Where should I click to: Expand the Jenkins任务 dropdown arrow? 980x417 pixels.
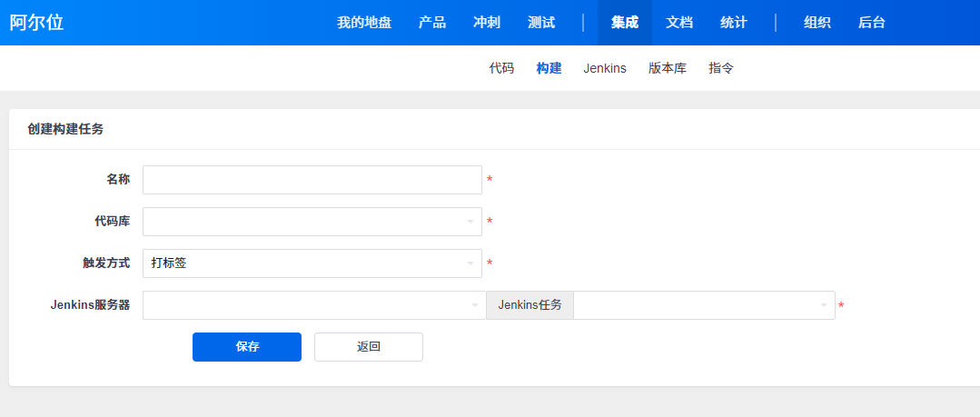tap(823, 305)
